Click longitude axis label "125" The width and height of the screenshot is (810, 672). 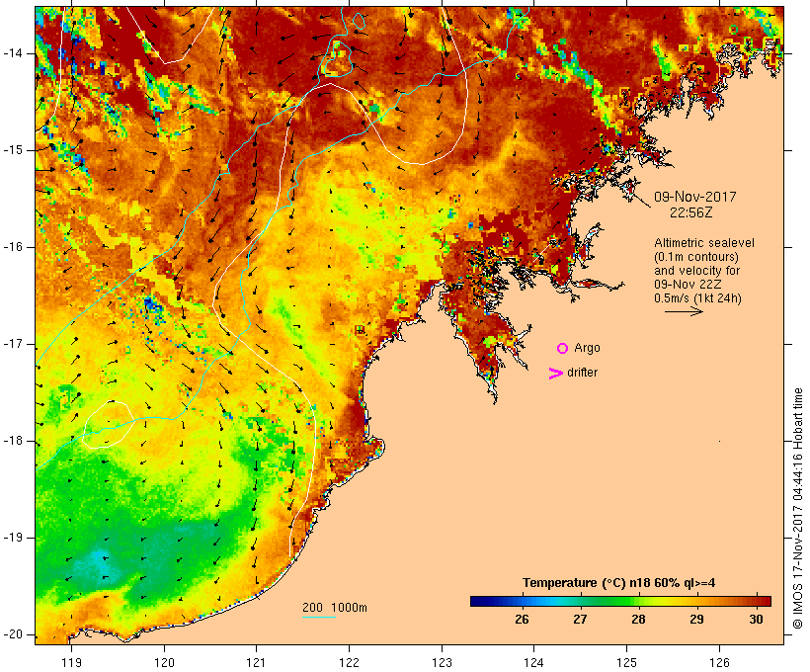click(626, 662)
